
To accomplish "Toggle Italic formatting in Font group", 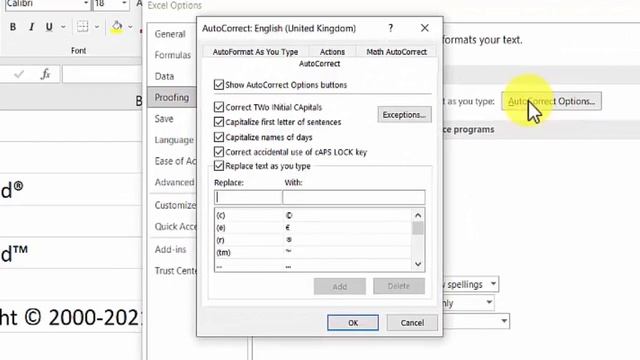I will 31,27.
